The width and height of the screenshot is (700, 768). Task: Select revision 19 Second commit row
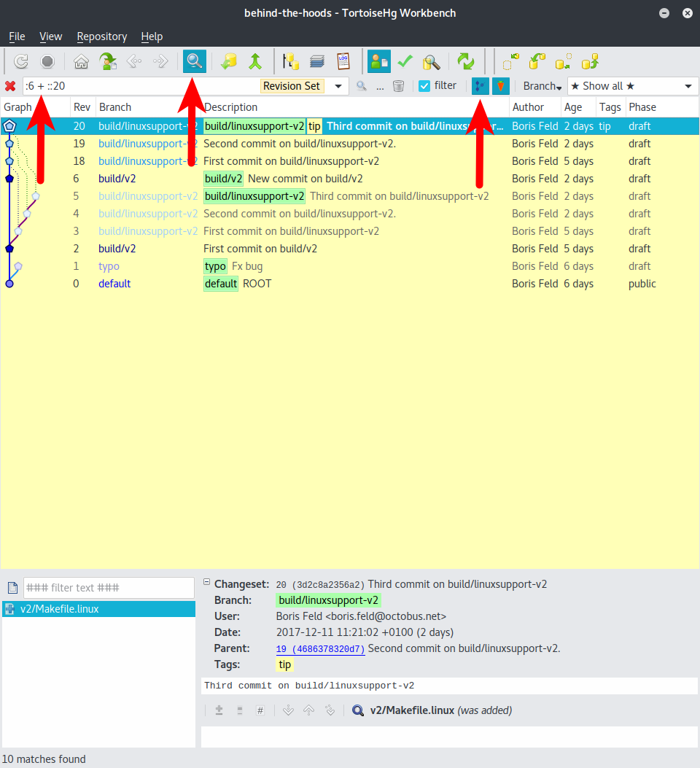(x=350, y=144)
